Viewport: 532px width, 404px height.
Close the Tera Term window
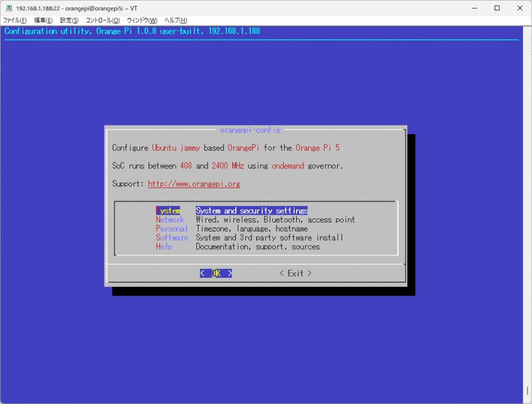[520, 8]
